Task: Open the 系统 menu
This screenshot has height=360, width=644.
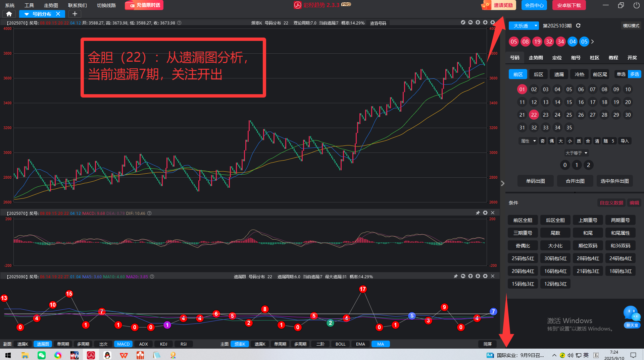Action: [10, 5]
